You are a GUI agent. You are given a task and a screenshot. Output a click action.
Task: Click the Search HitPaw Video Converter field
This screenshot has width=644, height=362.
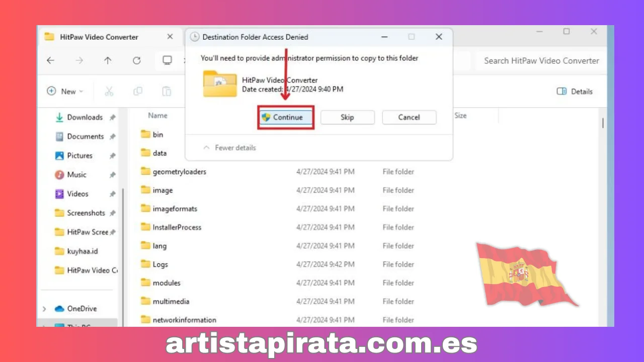[x=541, y=61]
